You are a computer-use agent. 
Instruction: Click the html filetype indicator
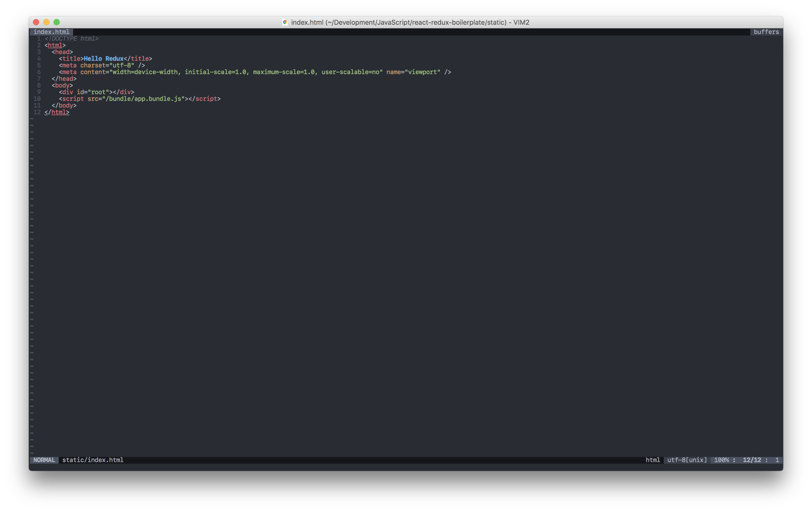[x=652, y=460]
